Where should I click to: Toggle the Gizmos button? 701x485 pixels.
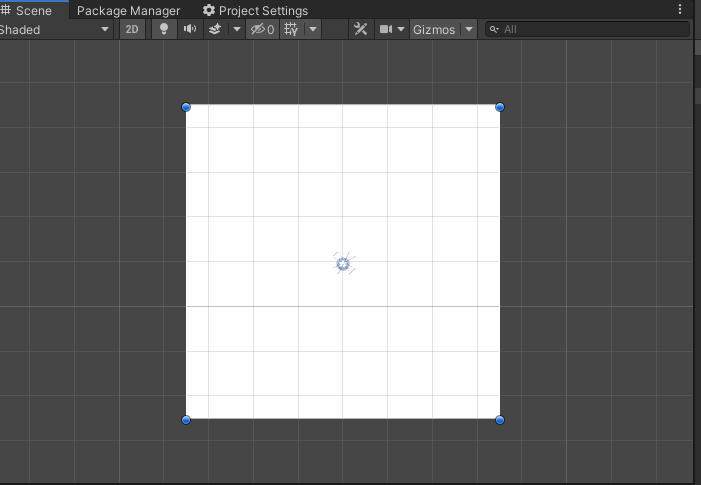pyautogui.click(x=434, y=30)
